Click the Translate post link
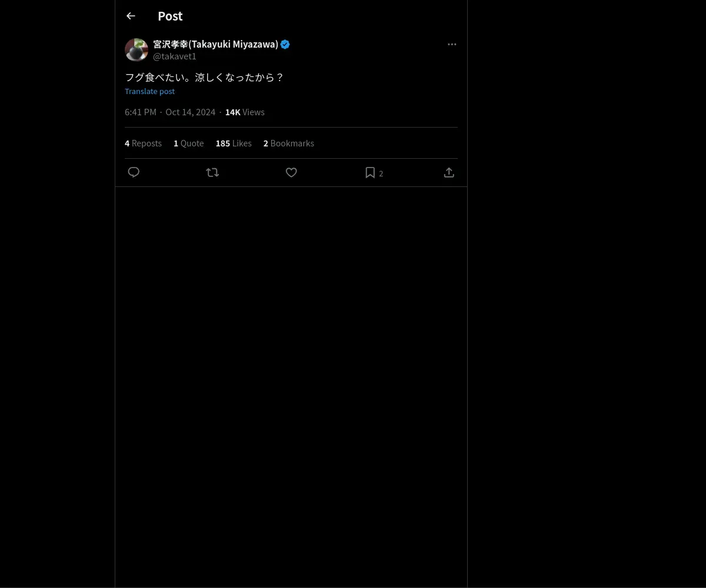This screenshot has width=706, height=588. 149,91
